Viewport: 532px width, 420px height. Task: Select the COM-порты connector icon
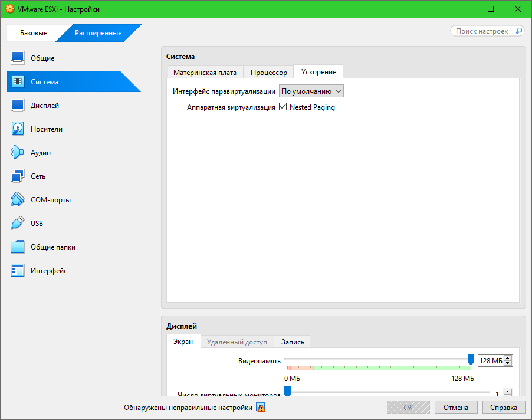pos(18,199)
